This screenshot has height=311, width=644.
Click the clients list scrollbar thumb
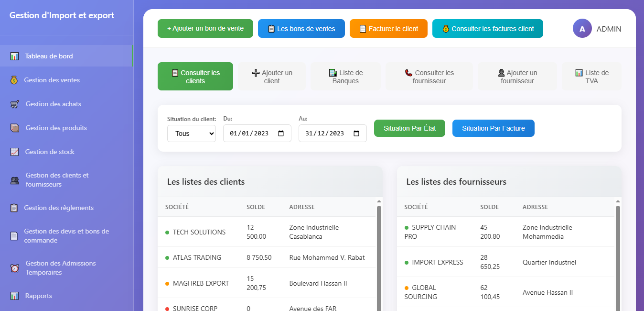pyautogui.click(x=379, y=258)
